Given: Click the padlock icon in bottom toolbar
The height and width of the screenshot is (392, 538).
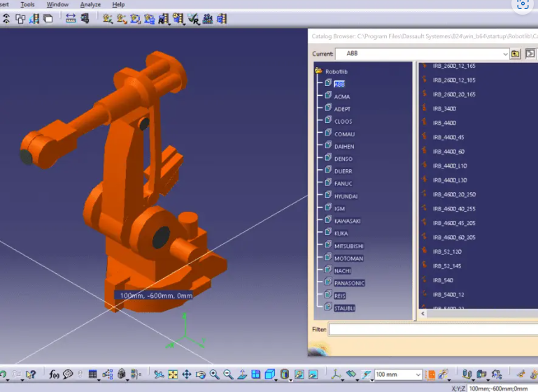Looking at the screenshot, I should pyautogui.click(x=122, y=375).
